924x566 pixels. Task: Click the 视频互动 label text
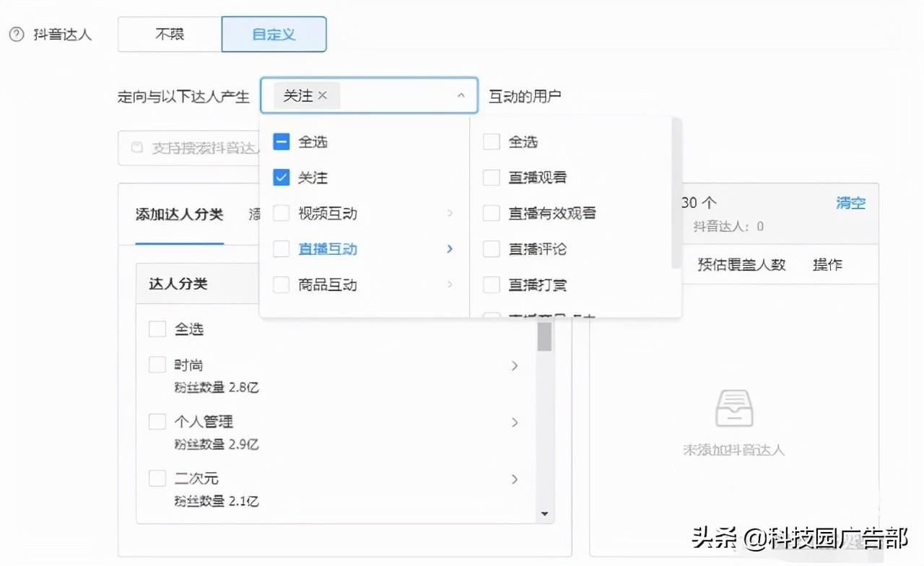(x=328, y=213)
